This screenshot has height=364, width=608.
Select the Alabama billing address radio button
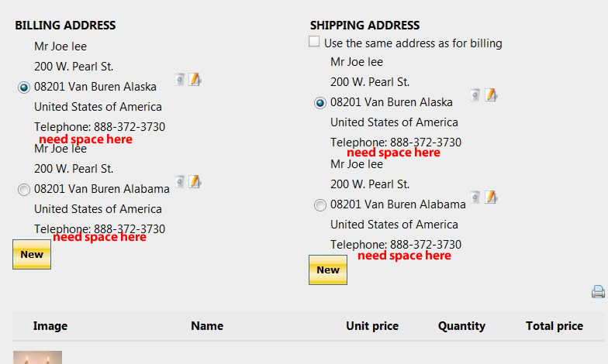(23, 190)
